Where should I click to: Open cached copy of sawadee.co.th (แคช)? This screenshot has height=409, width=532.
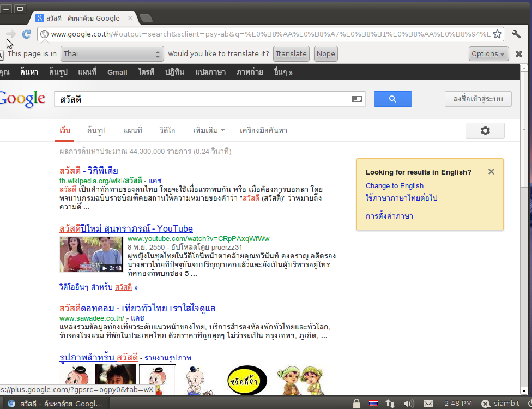click(137, 318)
